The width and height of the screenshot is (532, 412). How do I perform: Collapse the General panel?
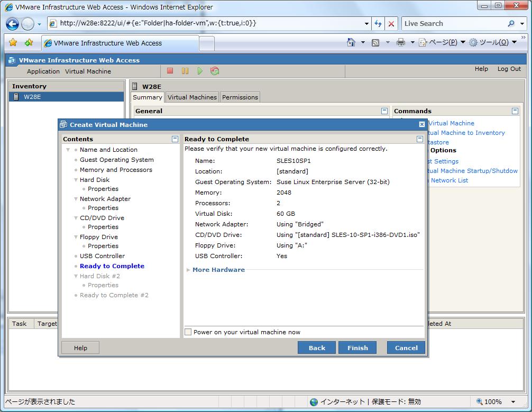pyautogui.click(x=384, y=111)
